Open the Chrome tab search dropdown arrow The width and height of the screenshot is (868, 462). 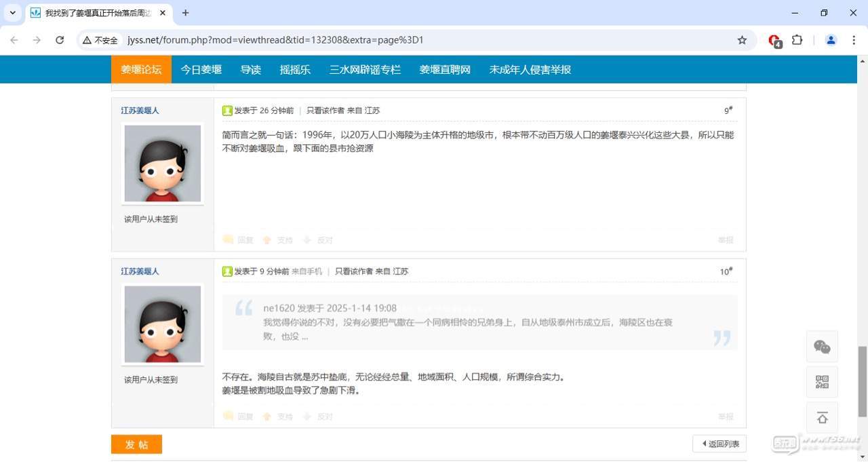tap(12, 13)
